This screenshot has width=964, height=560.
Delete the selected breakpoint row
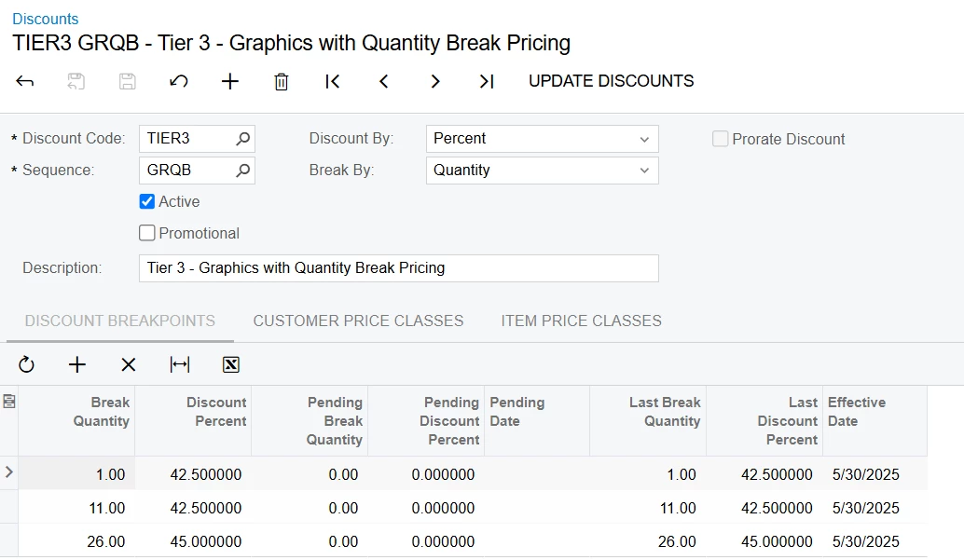point(129,365)
